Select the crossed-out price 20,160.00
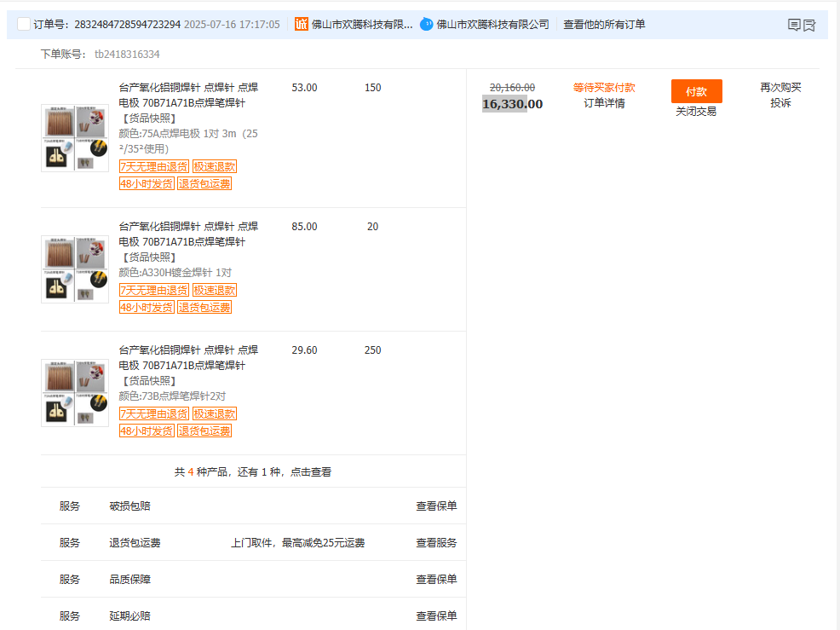Viewport: 840px width, 630px height. click(x=512, y=88)
